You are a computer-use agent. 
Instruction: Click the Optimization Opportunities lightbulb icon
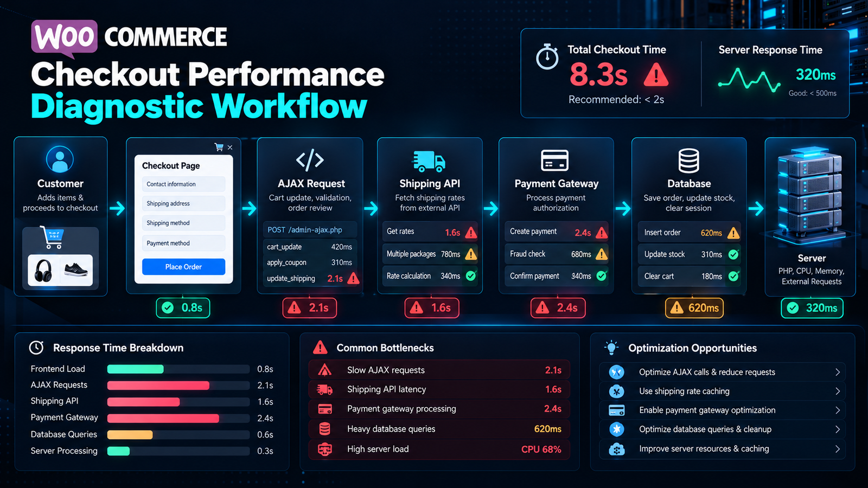(x=611, y=348)
